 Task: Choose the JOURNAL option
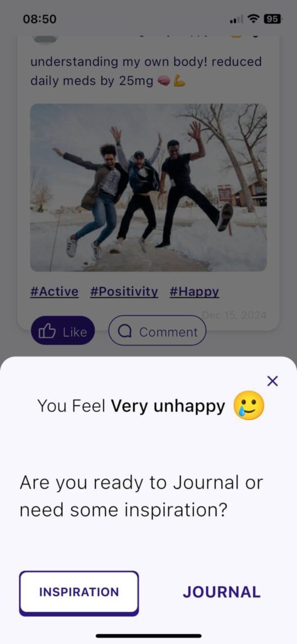coord(222,592)
